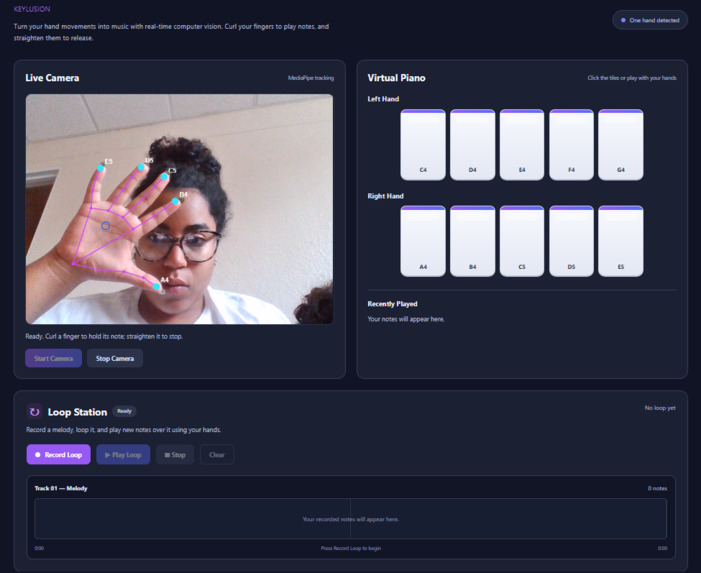
Task: Play the D5 piano tile
Action: [x=571, y=241]
